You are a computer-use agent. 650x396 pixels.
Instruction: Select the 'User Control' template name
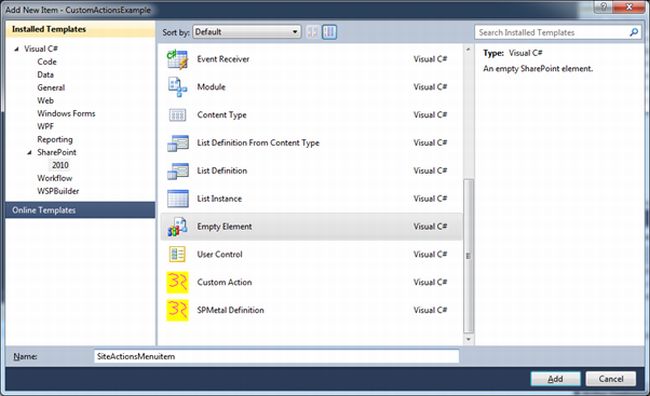[x=220, y=254]
